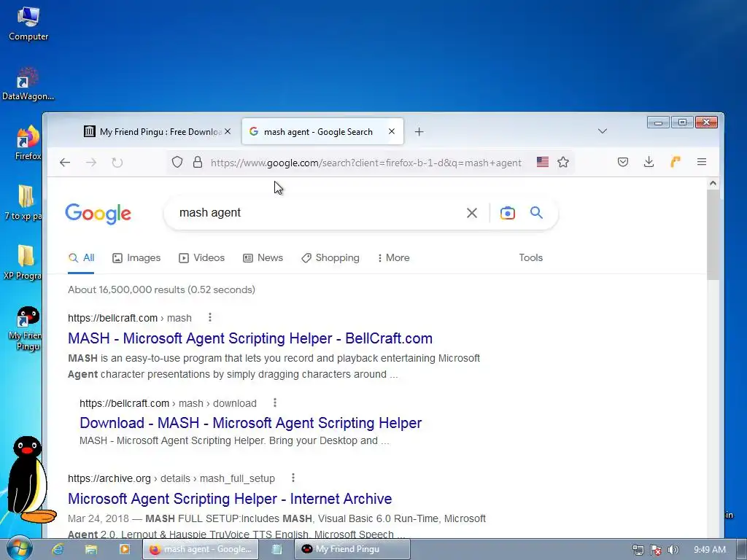Image resolution: width=747 pixels, height=560 pixels.
Task: Select the 7 to xp folder icon
Action: pos(24,203)
